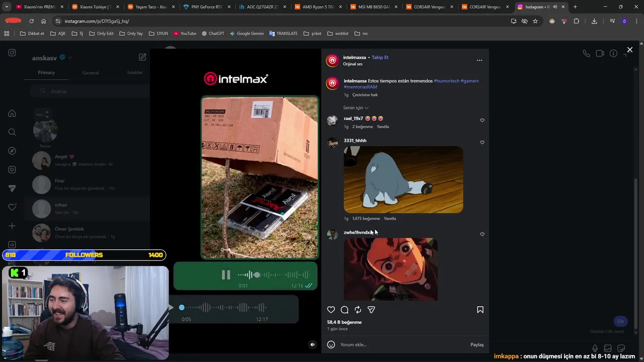The height and width of the screenshot is (362, 644).
Task: Close the post overlay with X
Action: coord(629,50)
